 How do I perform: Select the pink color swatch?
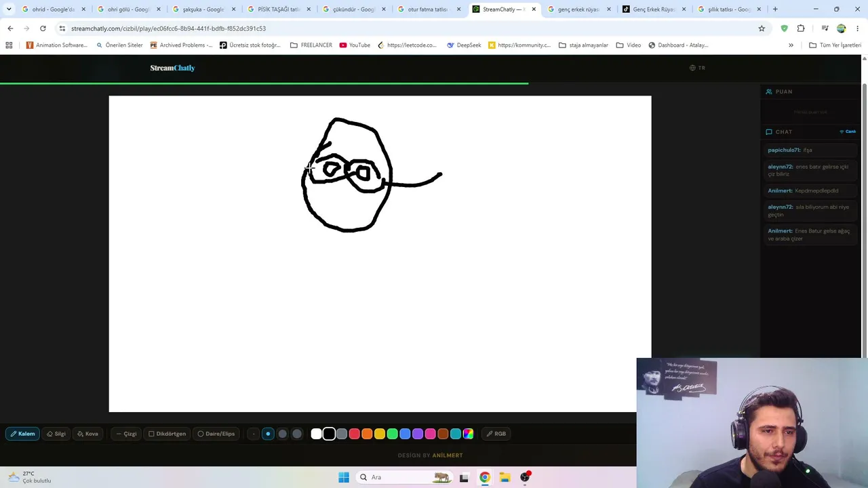pos(430,434)
